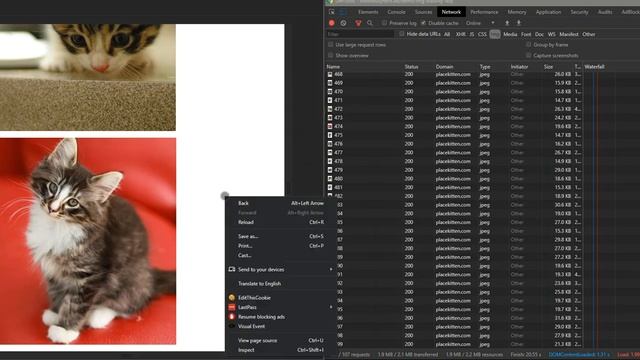
Task: Click the file icon of request 474
Action: (330, 127)
